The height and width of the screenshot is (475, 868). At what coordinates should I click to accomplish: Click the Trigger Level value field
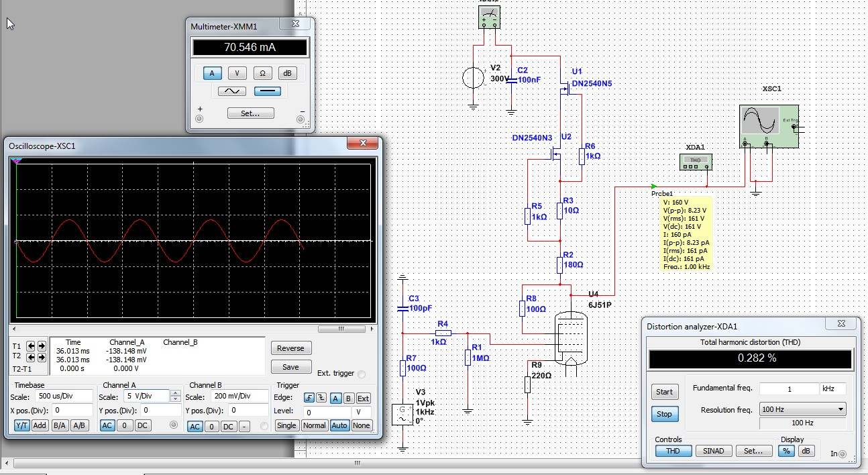click(327, 412)
